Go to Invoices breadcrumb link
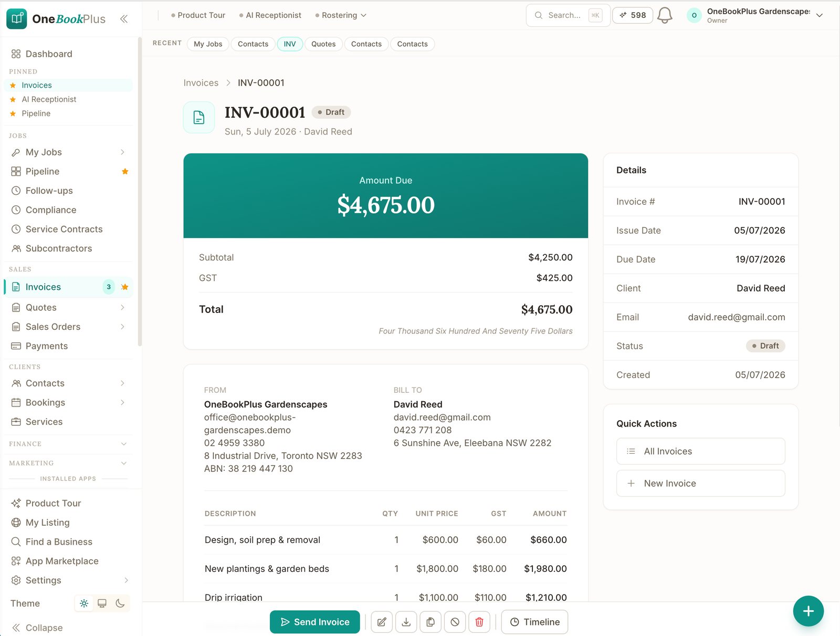 201,83
